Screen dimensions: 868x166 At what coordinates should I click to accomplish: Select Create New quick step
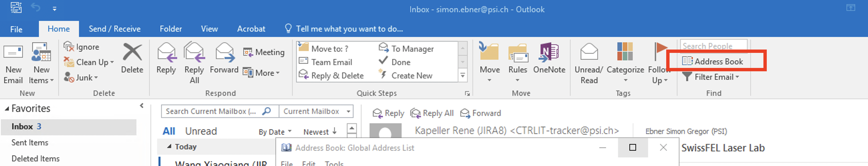coord(405,76)
